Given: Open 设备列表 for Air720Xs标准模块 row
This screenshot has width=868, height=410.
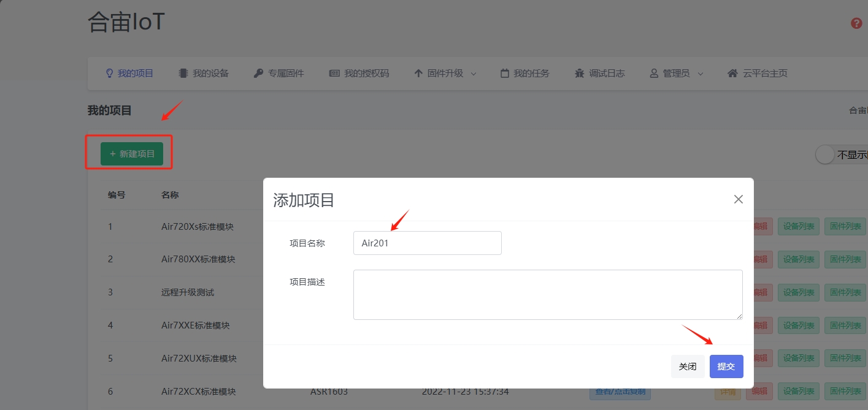Looking at the screenshot, I should 799,226.
